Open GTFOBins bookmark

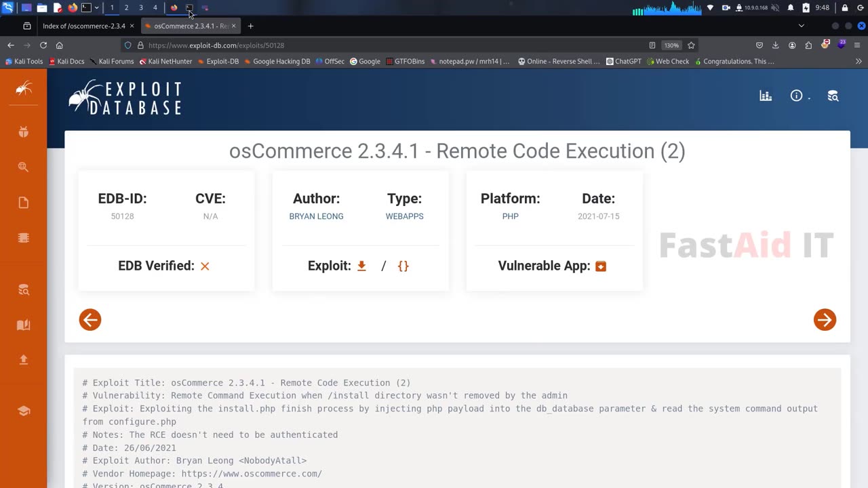pyautogui.click(x=405, y=61)
